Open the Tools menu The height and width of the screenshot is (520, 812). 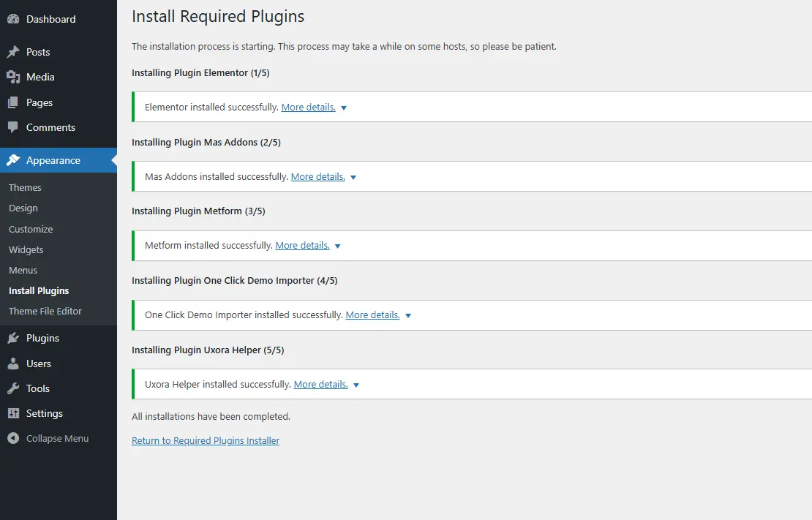[x=59, y=388]
